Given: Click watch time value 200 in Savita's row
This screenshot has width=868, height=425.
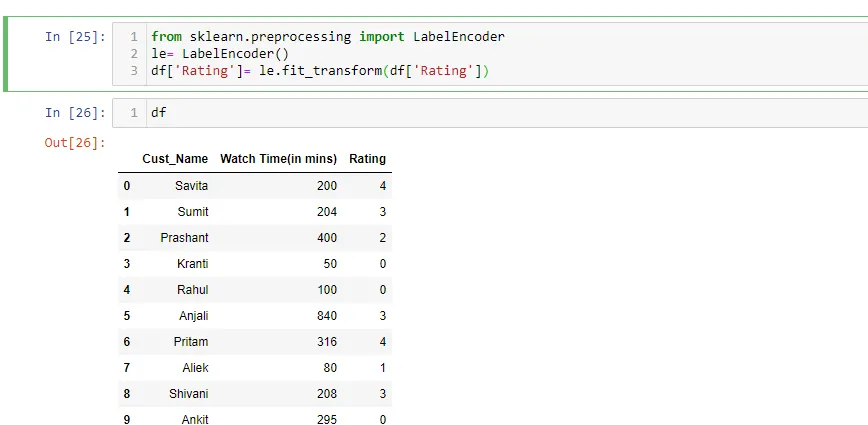Looking at the screenshot, I should 327,185.
